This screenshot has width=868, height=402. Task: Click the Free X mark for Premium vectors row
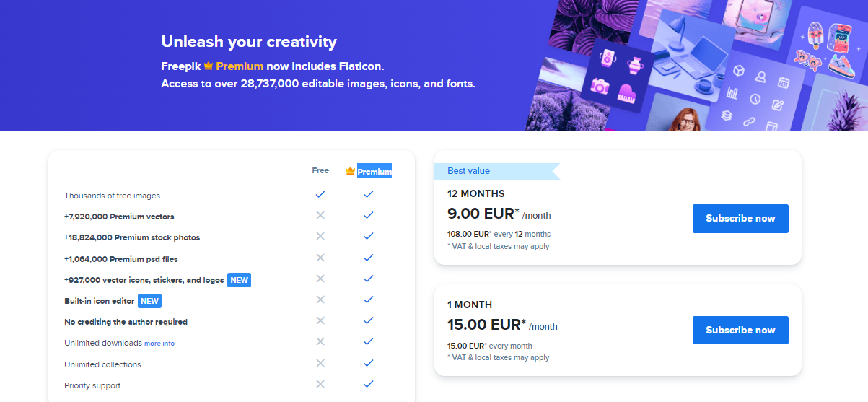coord(320,215)
